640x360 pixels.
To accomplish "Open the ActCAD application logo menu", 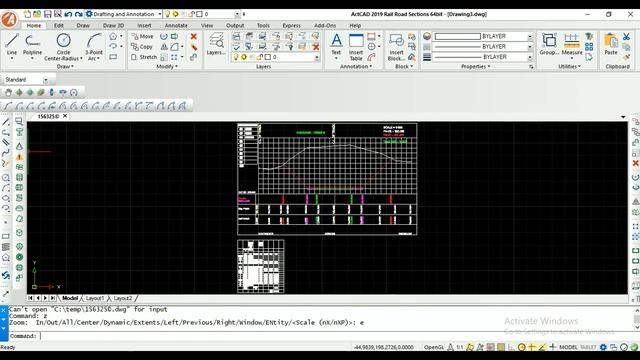I will point(9,19).
